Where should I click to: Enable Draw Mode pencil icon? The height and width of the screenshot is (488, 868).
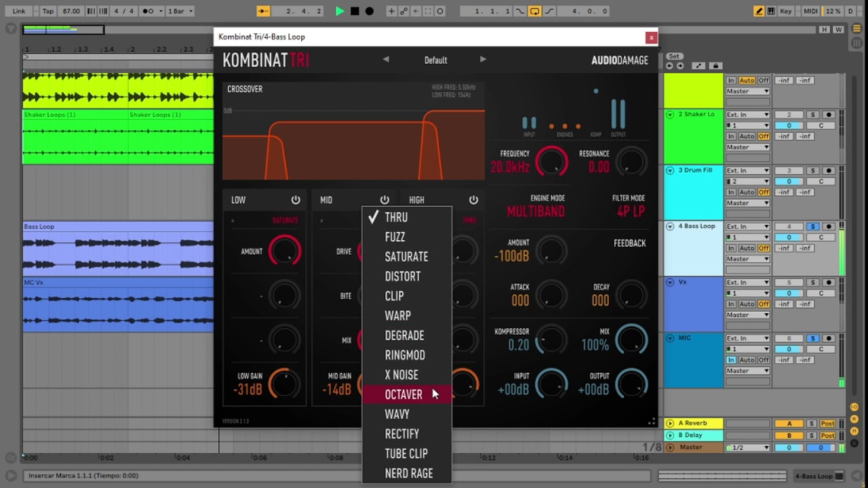point(759,11)
